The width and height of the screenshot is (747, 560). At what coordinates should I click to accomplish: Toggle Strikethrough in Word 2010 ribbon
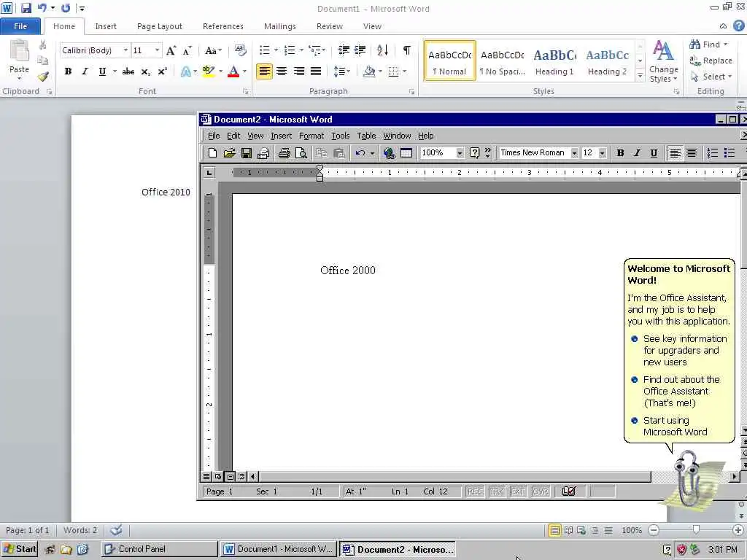coord(128,71)
